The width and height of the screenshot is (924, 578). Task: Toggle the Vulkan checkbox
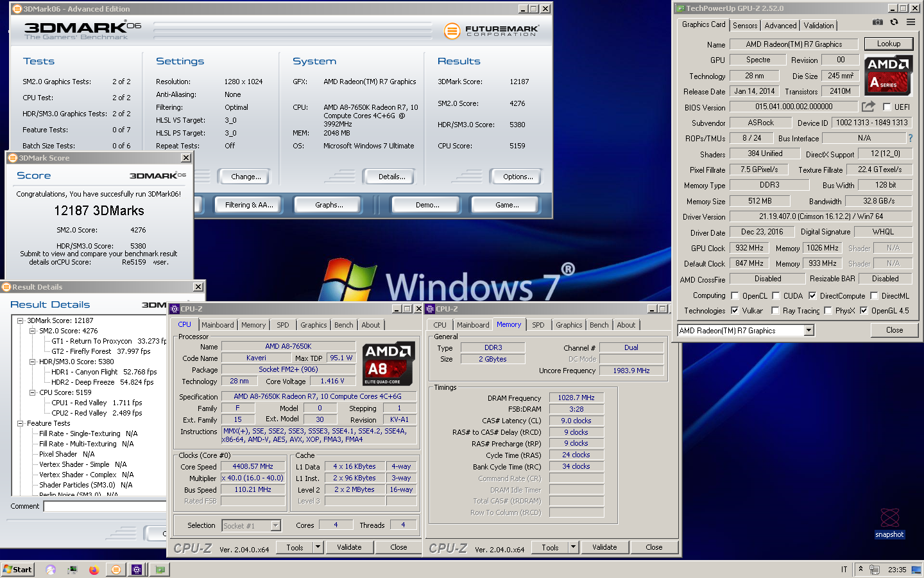tap(735, 311)
